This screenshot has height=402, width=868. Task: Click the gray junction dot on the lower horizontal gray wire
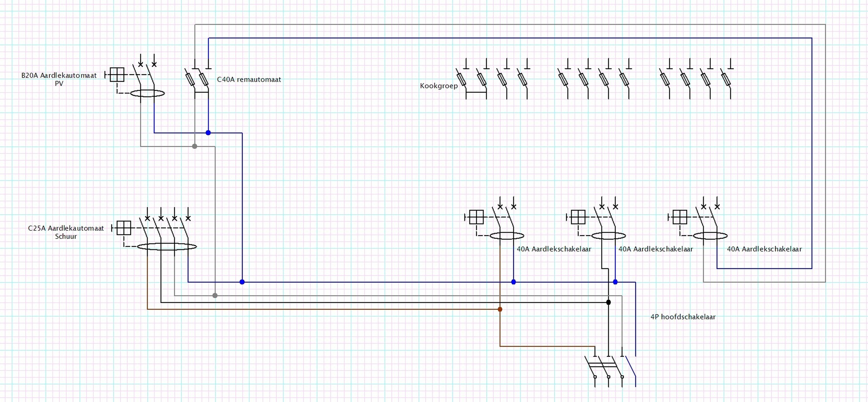215,295
